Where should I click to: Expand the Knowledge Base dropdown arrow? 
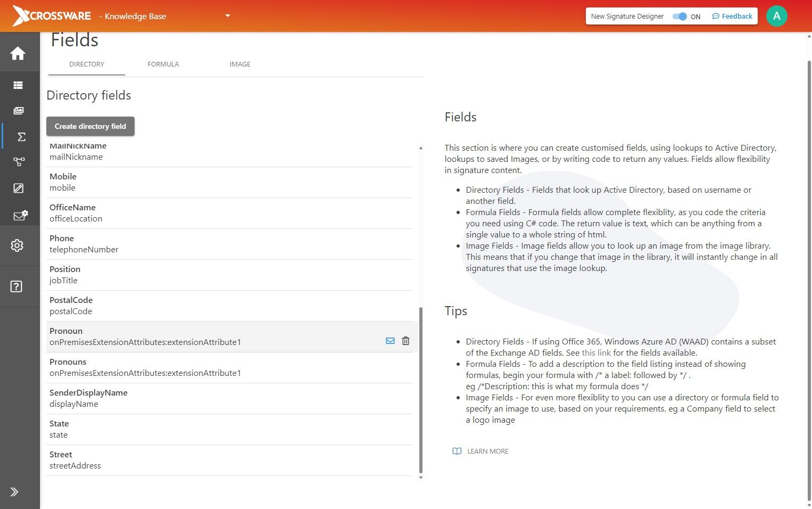coord(228,16)
